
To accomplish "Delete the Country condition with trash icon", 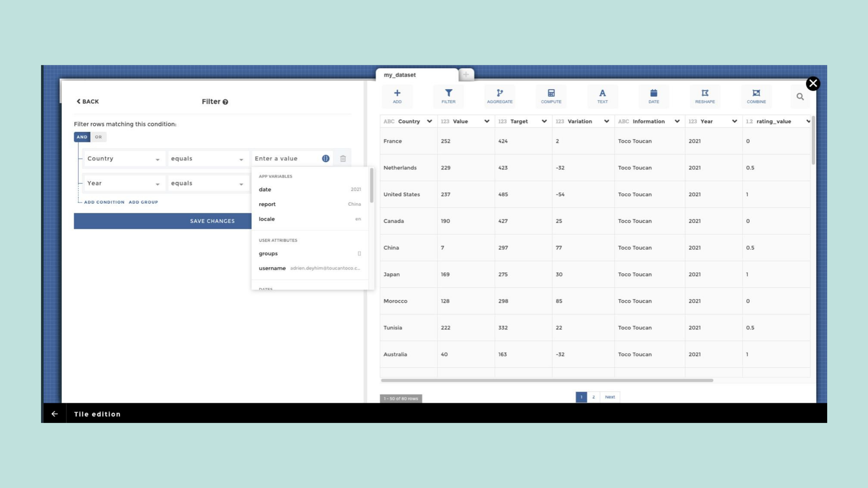I will 343,159.
